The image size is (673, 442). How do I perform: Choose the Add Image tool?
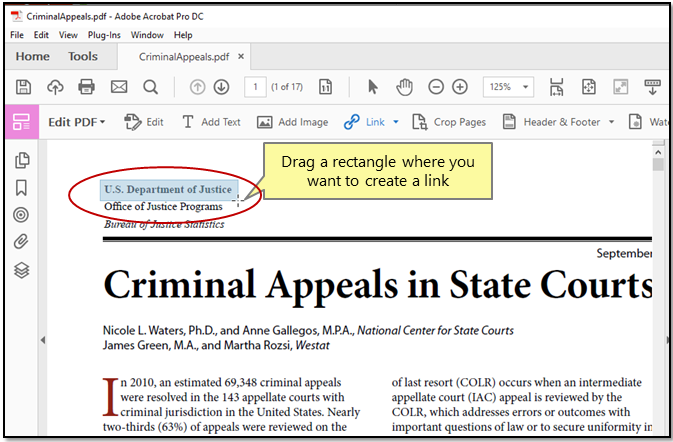coord(293,122)
